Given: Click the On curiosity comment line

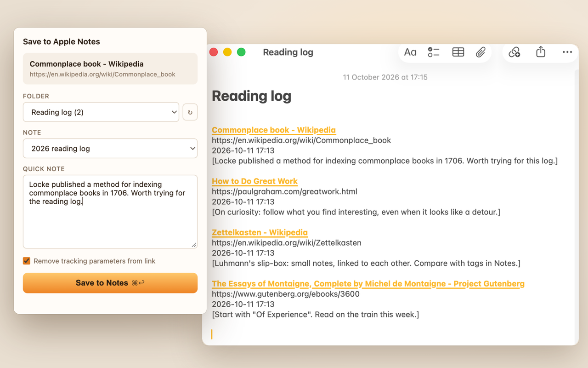Looking at the screenshot, I should (356, 212).
